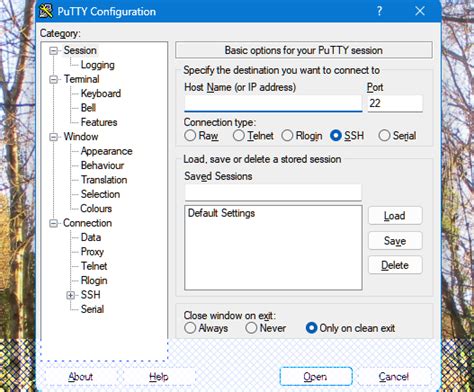Viewport: 474px width, 392px height.
Task: Open the Features settings category
Action: click(99, 122)
